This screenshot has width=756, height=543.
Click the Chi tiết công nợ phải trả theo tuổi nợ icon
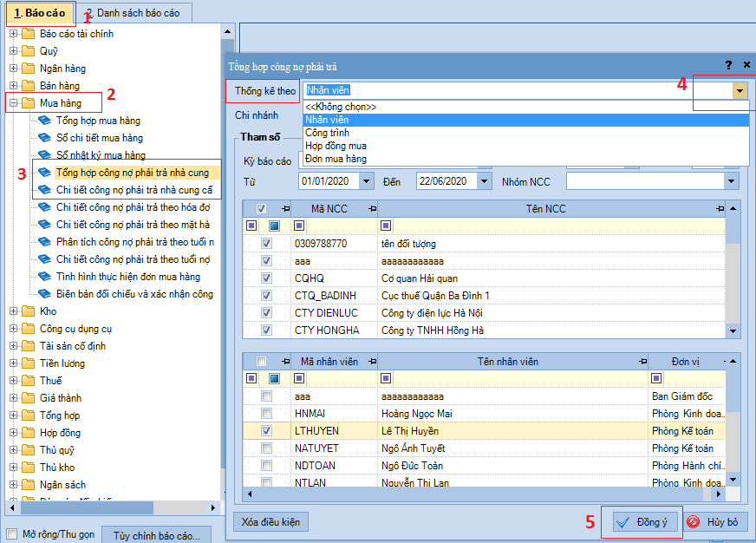click(x=44, y=259)
